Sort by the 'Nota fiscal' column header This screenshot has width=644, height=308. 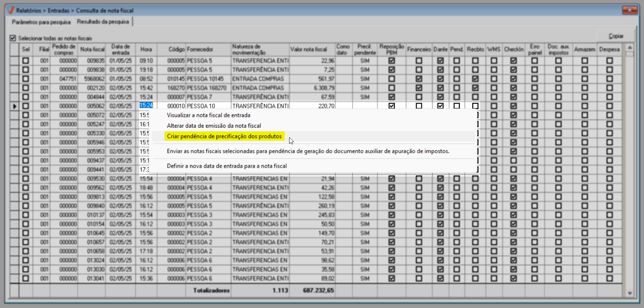[x=92, y=49]
